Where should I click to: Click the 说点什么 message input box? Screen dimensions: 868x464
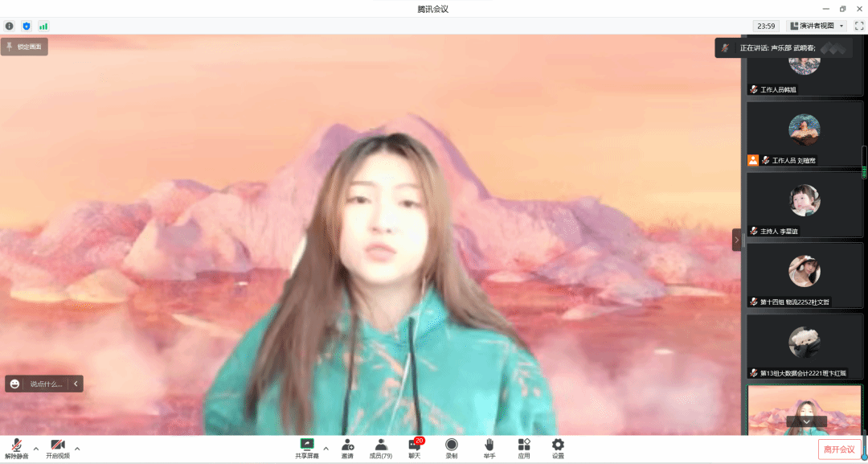point(45,384)
